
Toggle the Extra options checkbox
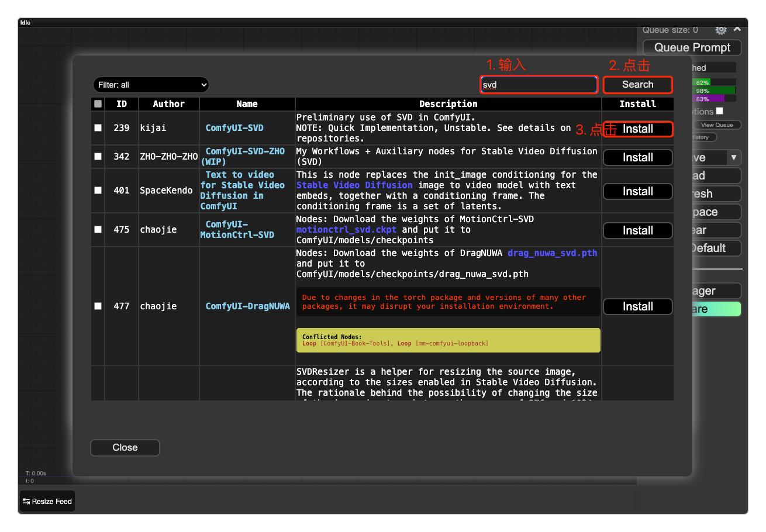pyautogui.click(x=720, y=110)
